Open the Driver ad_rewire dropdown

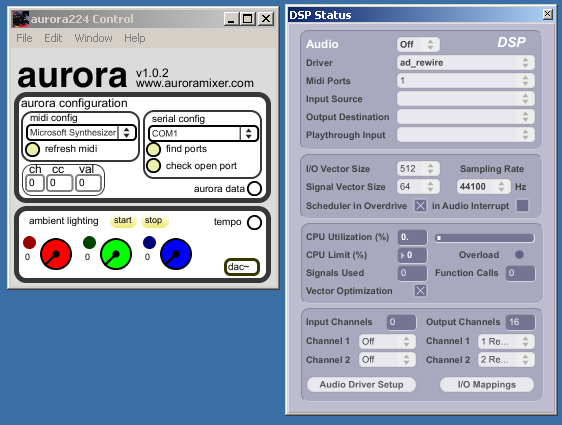pos(466,63)
